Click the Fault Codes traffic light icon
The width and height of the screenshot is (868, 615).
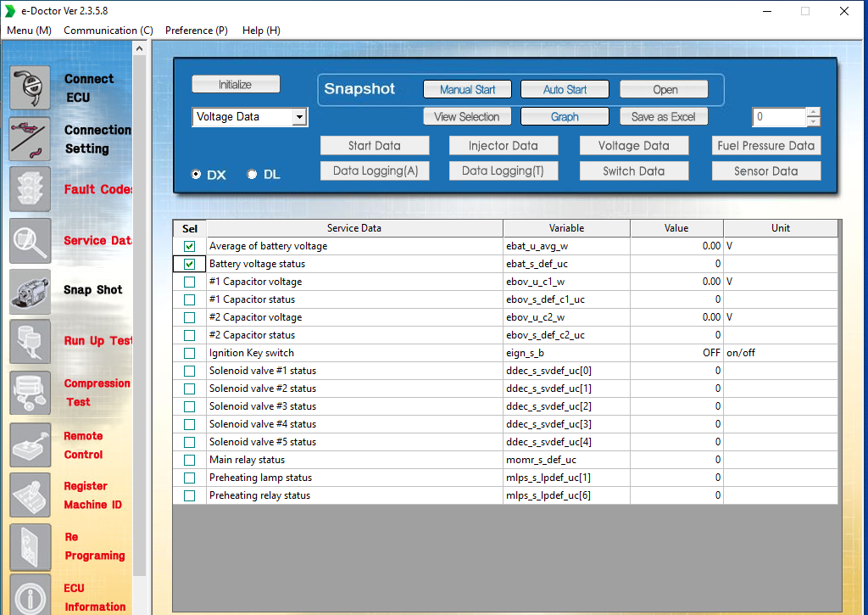(30, 189)
